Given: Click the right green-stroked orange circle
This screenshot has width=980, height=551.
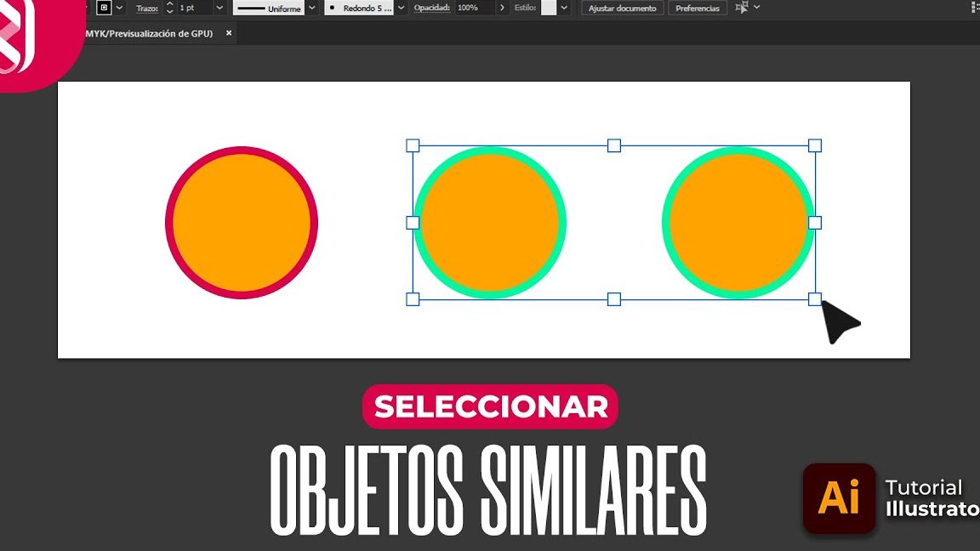Looking at the screenshot, I should click(x=738, y=223).
